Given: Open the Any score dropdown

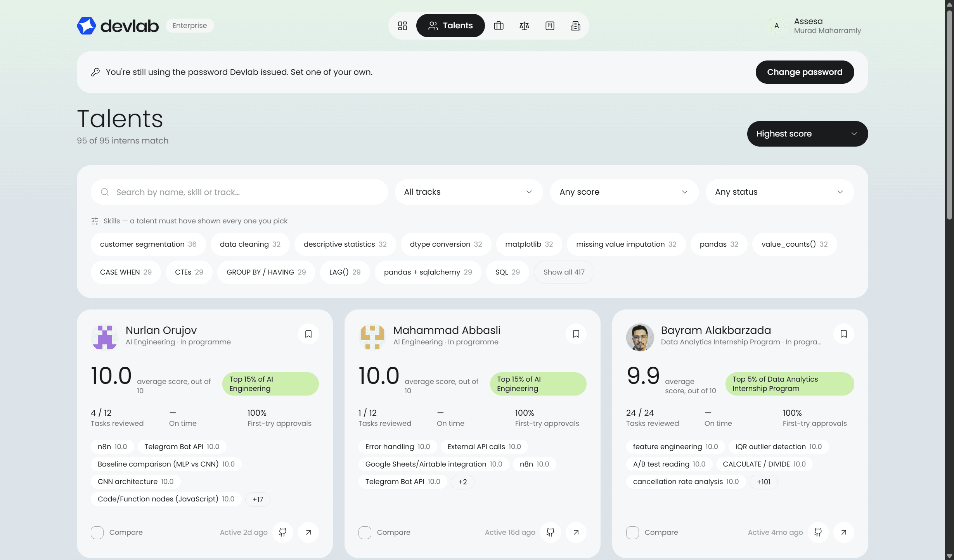Looking at the screenshot, I should click(624, 192).
